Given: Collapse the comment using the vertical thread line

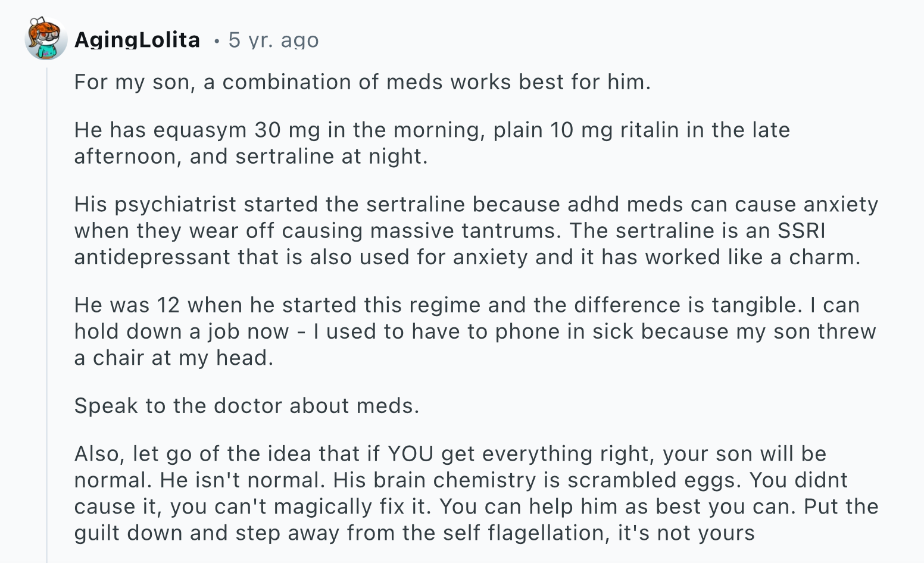Looking at the screenshot, I should (47, 314).
